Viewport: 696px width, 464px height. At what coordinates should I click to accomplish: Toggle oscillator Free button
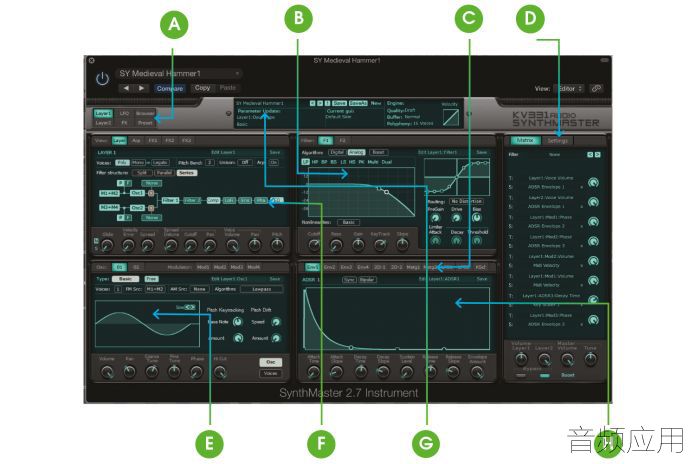[x=151, y=279]
